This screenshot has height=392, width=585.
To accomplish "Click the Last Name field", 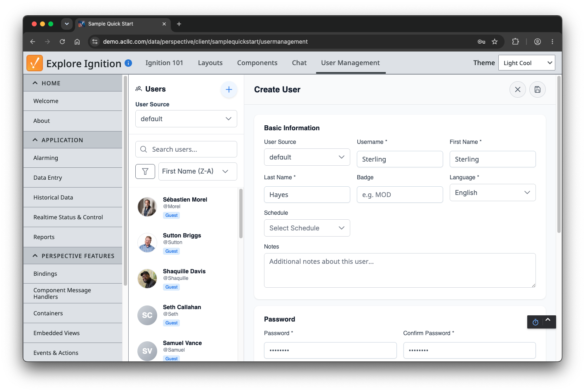I will coord(307,195).
